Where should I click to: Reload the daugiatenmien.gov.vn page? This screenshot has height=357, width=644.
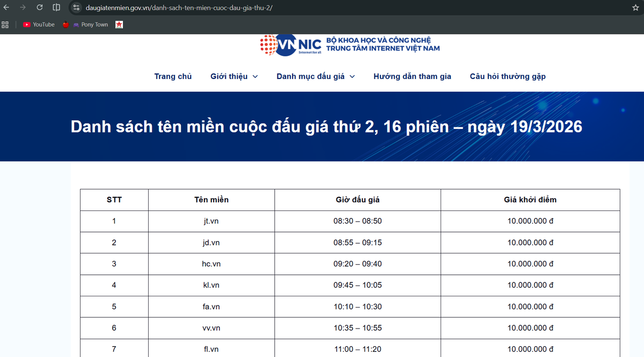click(x=38, y=8)
